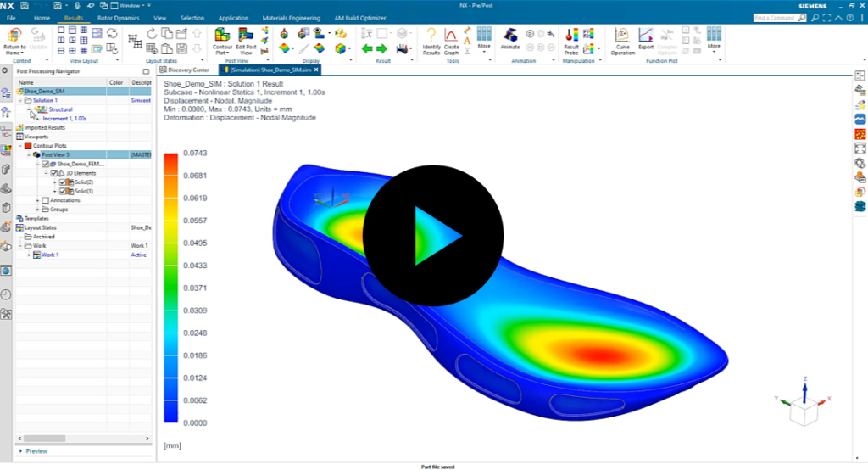Uncheck the Solid(2) checkbox
868x470 pixels.
(x=63, y=182)
